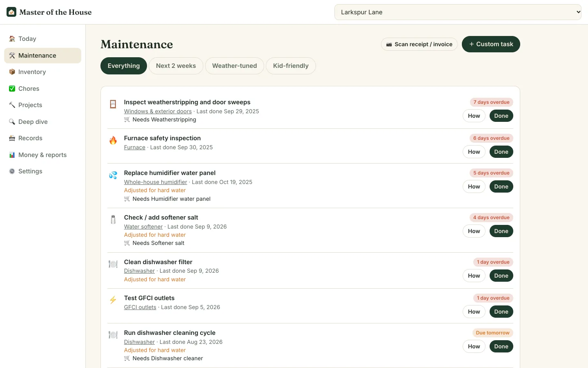The height and width of the screenshot is (368, 588).
Task: Click the Due tomorrow badge
Action: (x=492, y=333)
